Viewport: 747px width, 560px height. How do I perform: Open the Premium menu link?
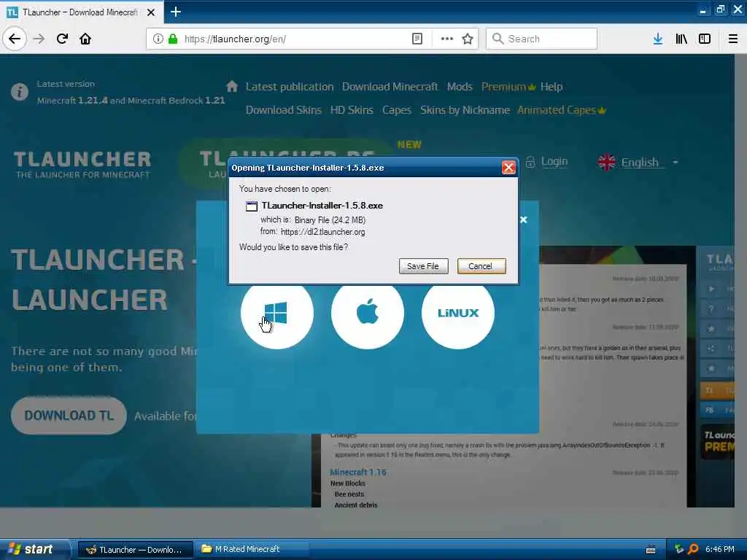(x=508, y=87)
